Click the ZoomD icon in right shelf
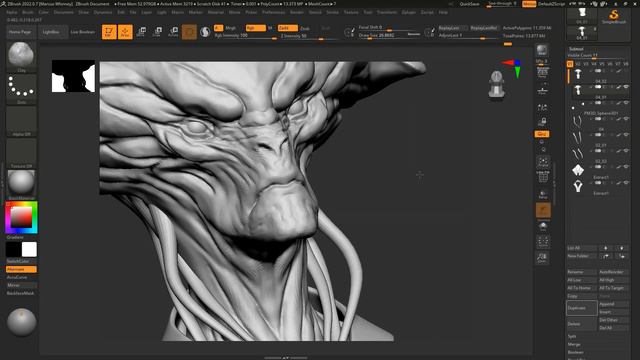The image size is (640, 360). click(x=542, y=257)
